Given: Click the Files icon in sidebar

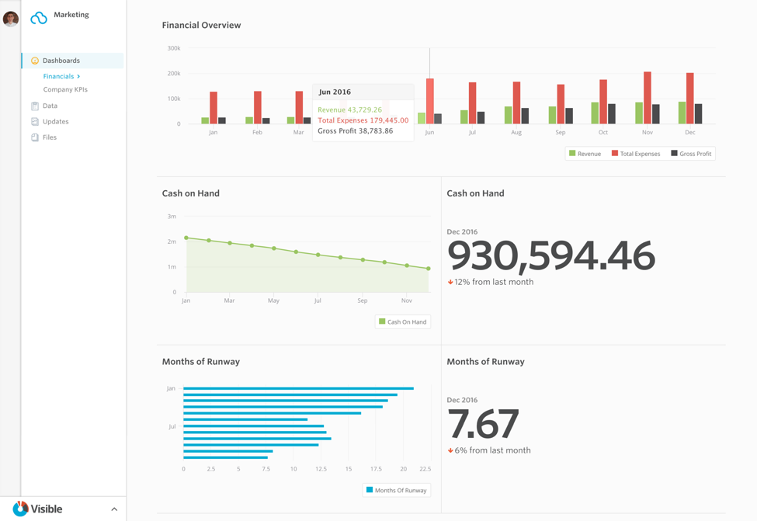Looking at the screenshot, I should [x=35, y=138].
